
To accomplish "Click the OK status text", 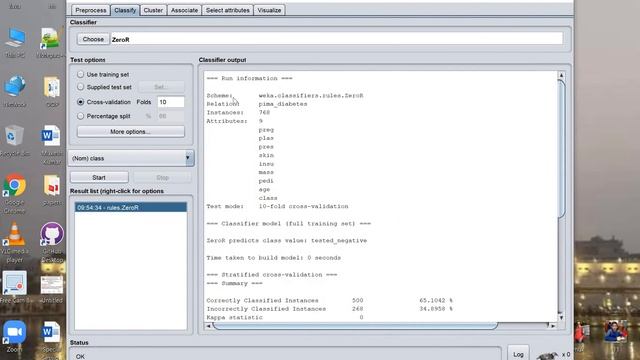I will click(x=80, y=356).
